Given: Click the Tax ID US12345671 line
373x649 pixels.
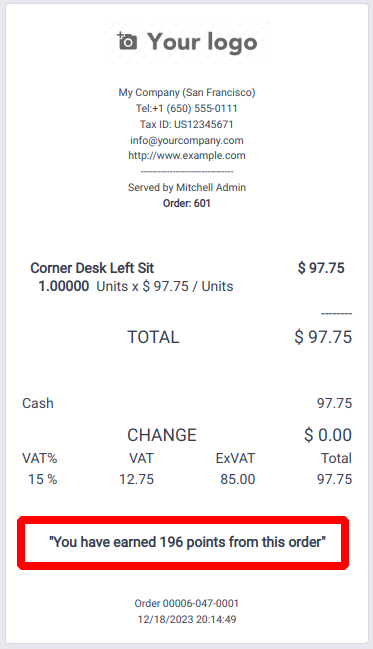Looking at the screenshot, I should (187, 124).
